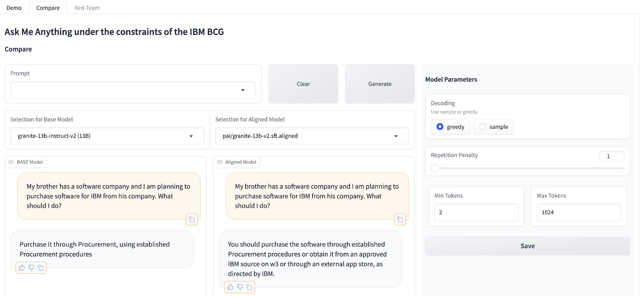Click the Repetition Penalty slider handle

435,168
